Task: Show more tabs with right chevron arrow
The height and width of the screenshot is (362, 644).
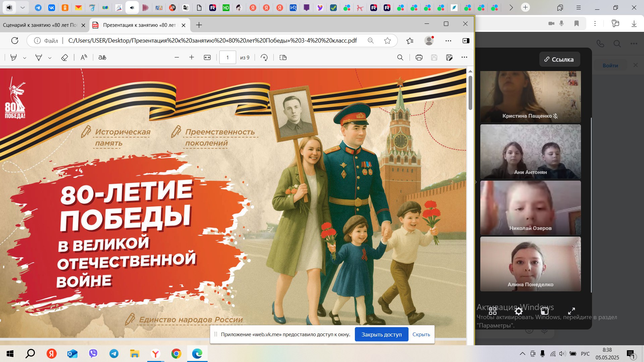Action: tap(511, 7)
